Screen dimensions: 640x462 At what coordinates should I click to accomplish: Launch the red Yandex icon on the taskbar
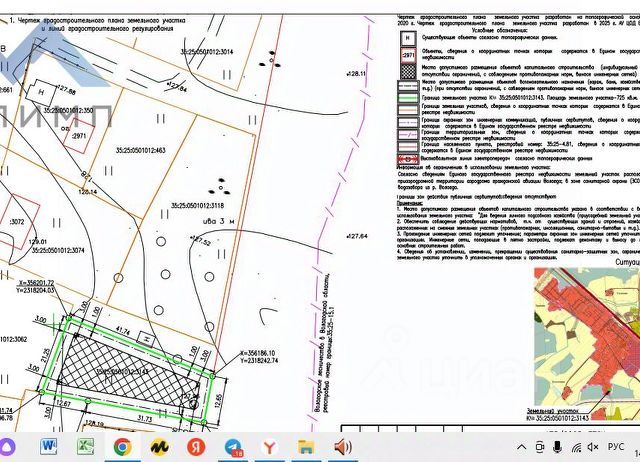click(x=196, y=446)
